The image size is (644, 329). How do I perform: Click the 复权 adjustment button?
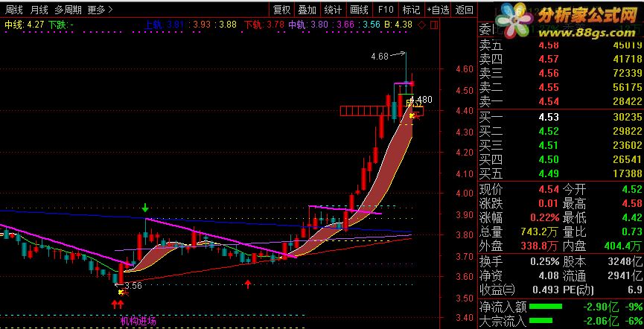click(x=281, y=10)
